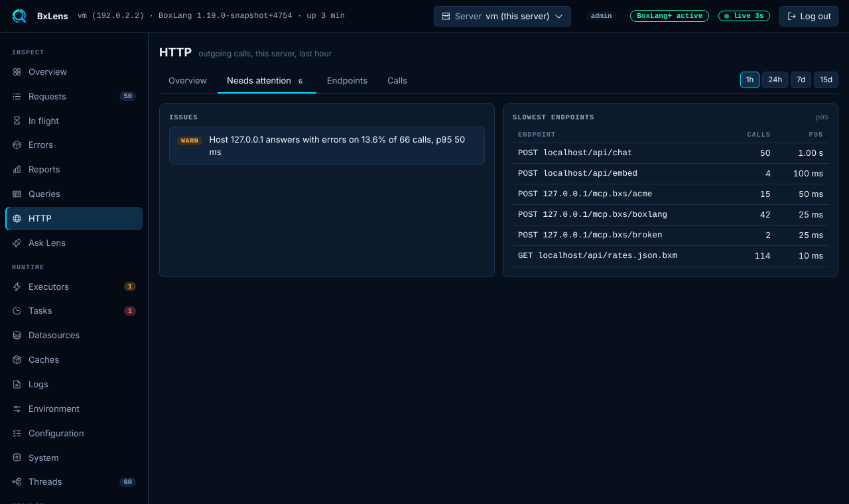Open Overview via its sidebar grid icon
The height and width of the screenshot is (504, 849).
(17, 72)
